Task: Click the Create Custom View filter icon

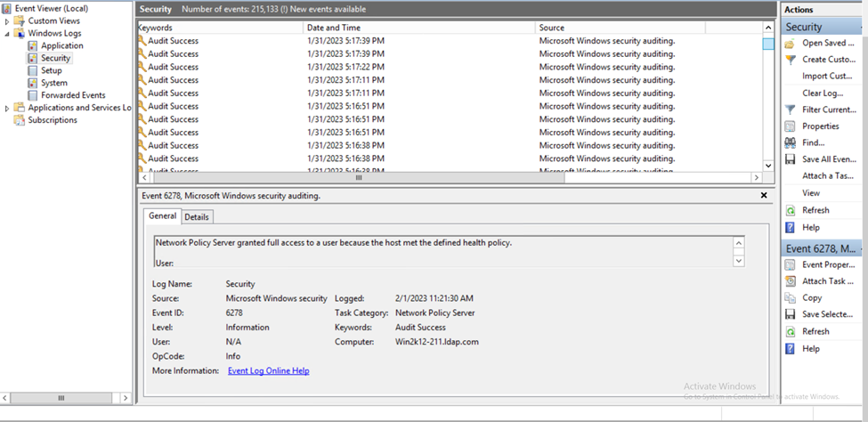Action: click(790, 60)
